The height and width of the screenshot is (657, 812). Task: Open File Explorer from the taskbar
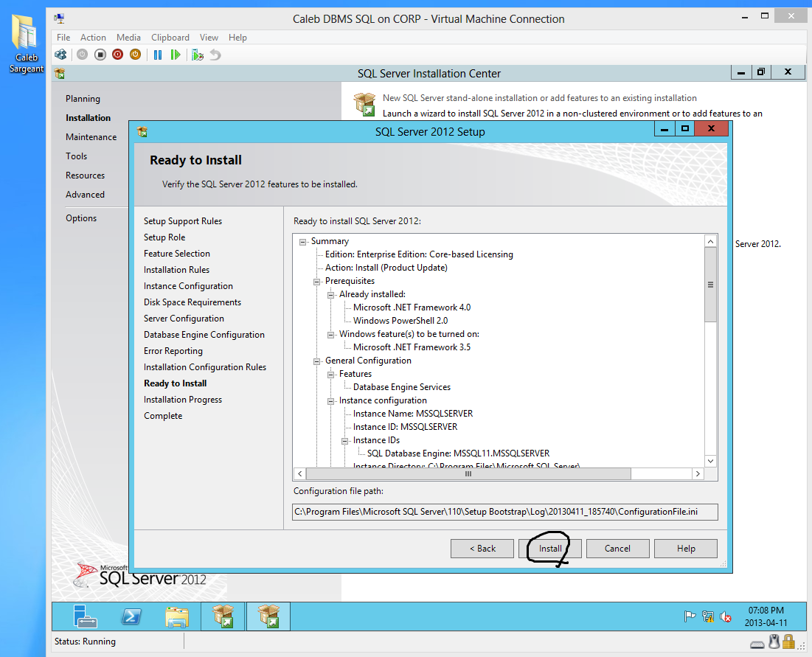[177, 616]
